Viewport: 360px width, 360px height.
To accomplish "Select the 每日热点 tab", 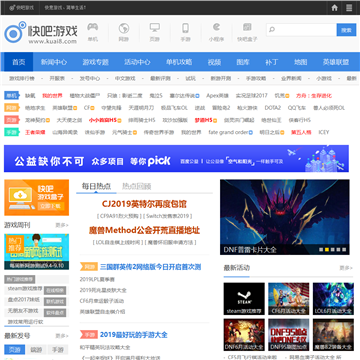I will (96, 186).
